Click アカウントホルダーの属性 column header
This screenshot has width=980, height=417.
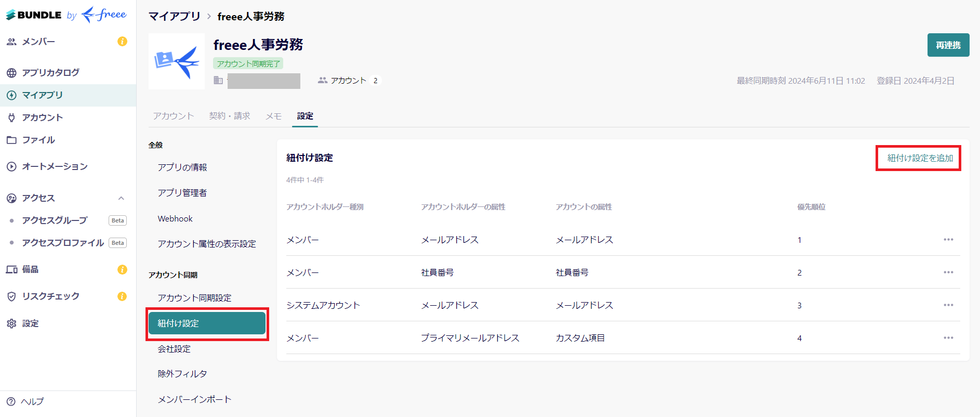(463, 207)
